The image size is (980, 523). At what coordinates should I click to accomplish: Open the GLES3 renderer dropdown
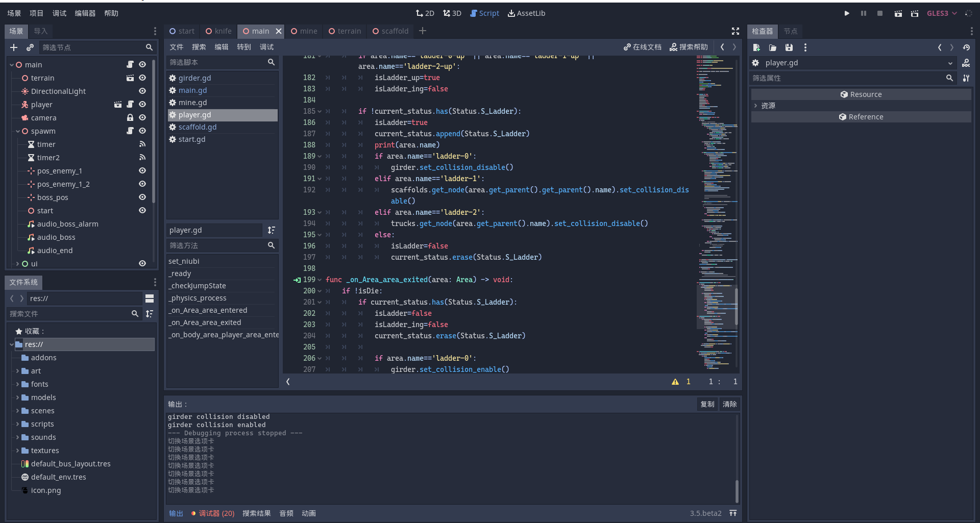[x=942, y=13]
